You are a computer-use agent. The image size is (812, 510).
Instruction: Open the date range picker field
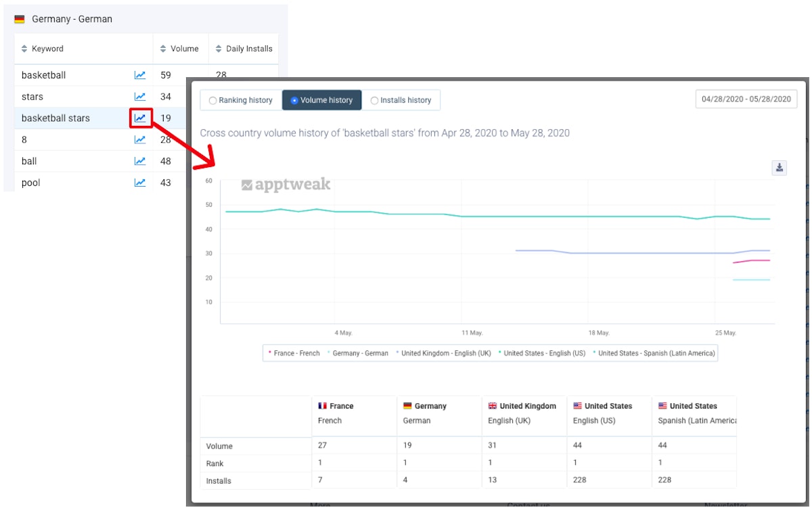(746, 99)
